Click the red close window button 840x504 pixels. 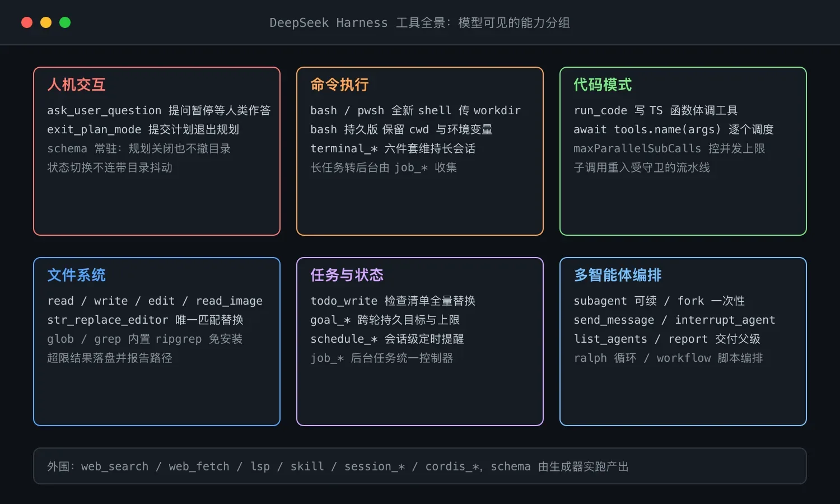(27, 22)
